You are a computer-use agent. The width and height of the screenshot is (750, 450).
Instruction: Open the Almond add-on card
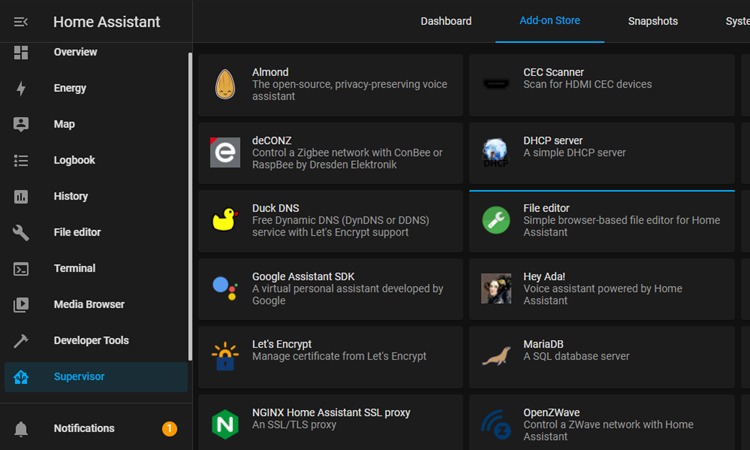[x=330, y=84]
